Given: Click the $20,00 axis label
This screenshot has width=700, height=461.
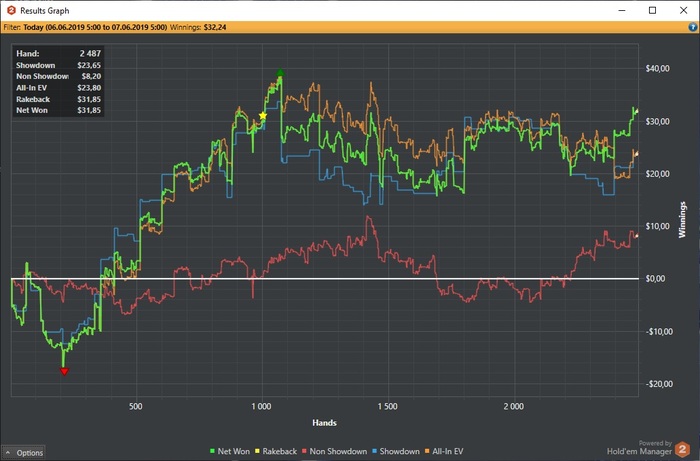Looking at the screenshot, I should (x=657, y=174).
